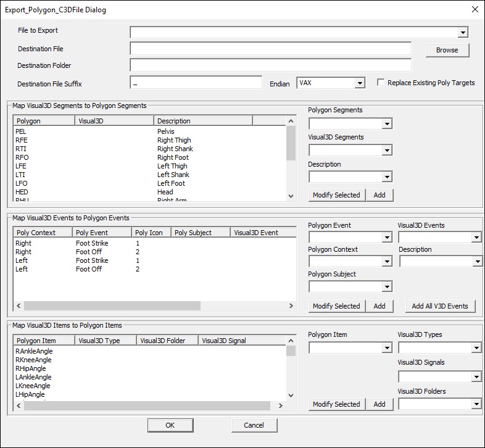
Task: Select the LAnkleAngle item
Action: coord(33,377)
